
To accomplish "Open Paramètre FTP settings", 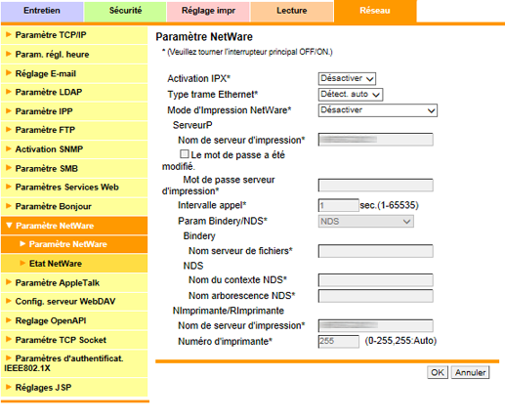I will [x=74, y=130].
